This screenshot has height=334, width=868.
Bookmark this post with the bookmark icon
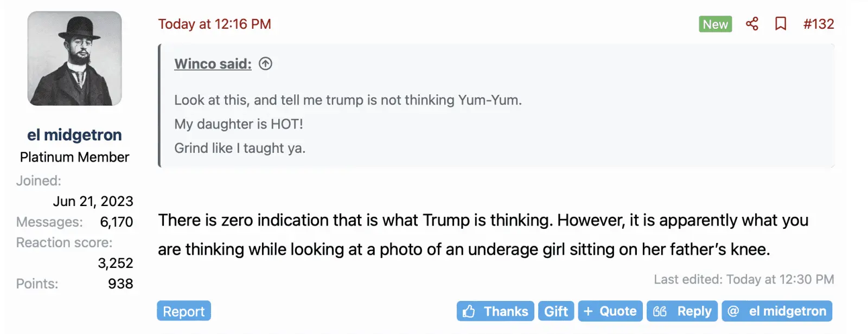pyautogui.click(x=781, y=24)
